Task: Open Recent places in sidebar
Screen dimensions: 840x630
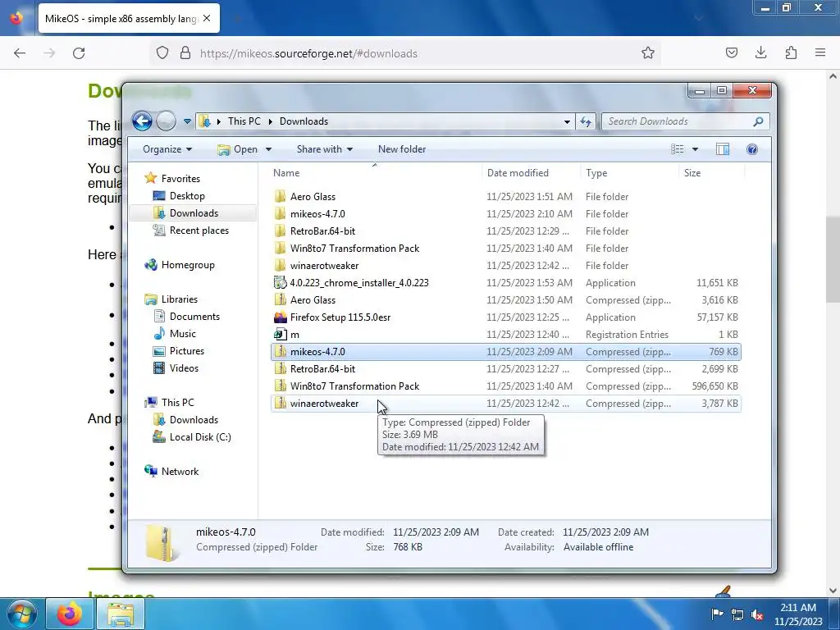Action: [x=199, y=231]
